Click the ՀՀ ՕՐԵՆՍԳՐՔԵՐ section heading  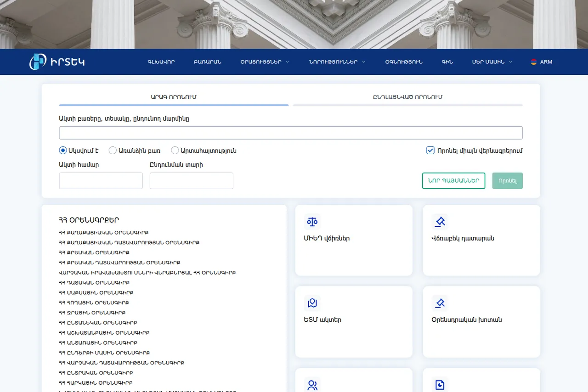89,220
